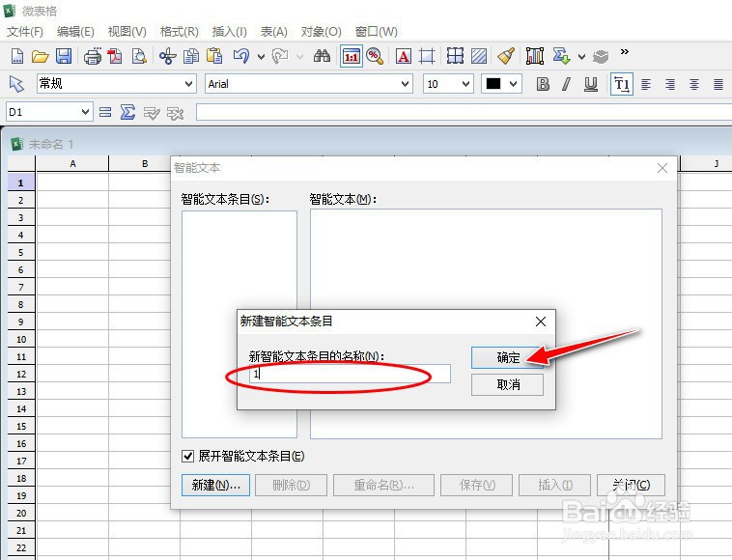Toggle italic formatting
The height and width of the screenshot is (560, 732).
click(566, 84)
